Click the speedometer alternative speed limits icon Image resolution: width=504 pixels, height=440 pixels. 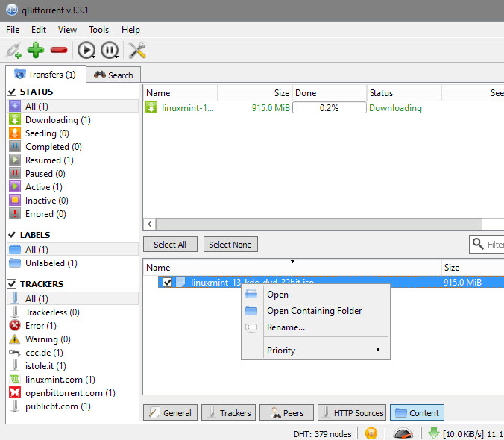(403, 433)
